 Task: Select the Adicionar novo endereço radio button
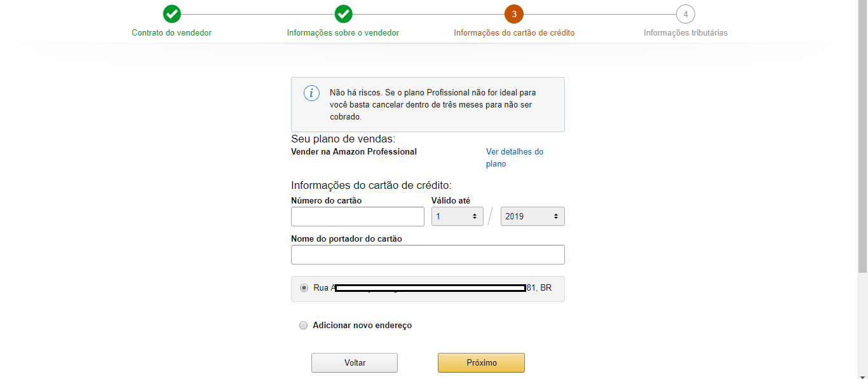tap(303, 326)
